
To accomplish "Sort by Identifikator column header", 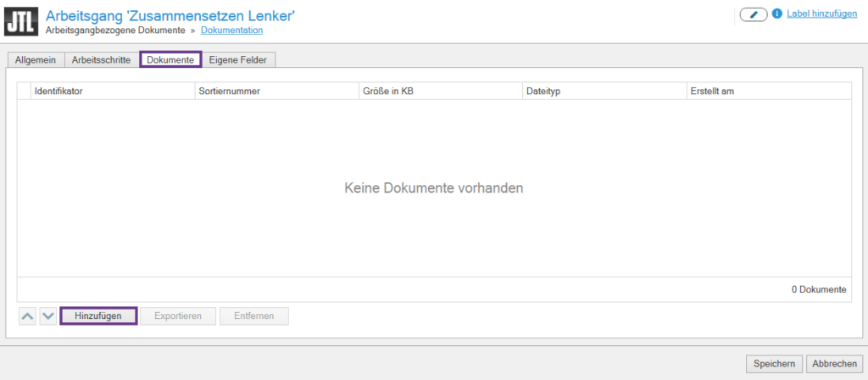I will click(113, 92).
